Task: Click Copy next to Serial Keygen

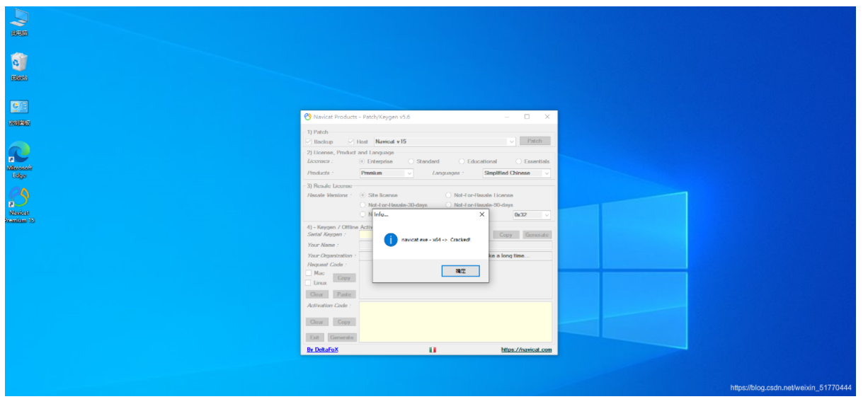Action: coord(506,235)
